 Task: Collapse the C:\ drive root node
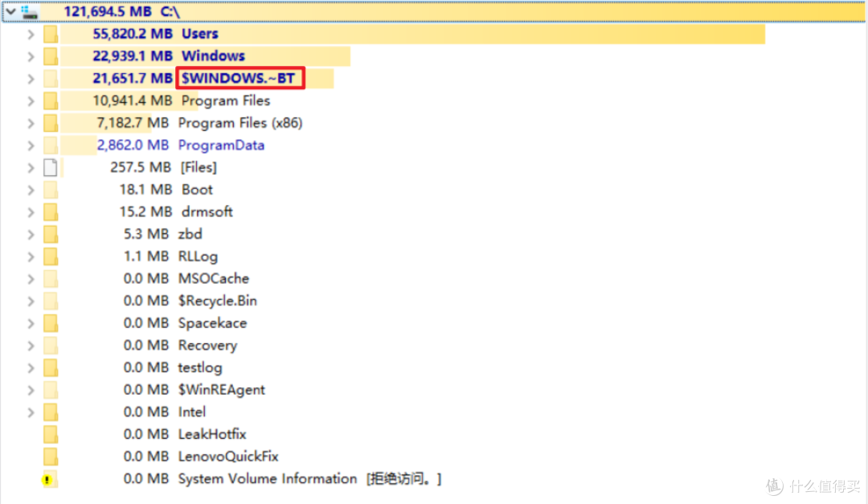coord(10,11)
